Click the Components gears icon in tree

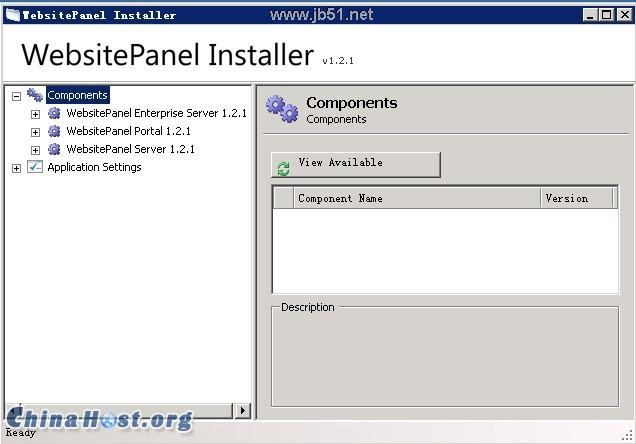35,95
